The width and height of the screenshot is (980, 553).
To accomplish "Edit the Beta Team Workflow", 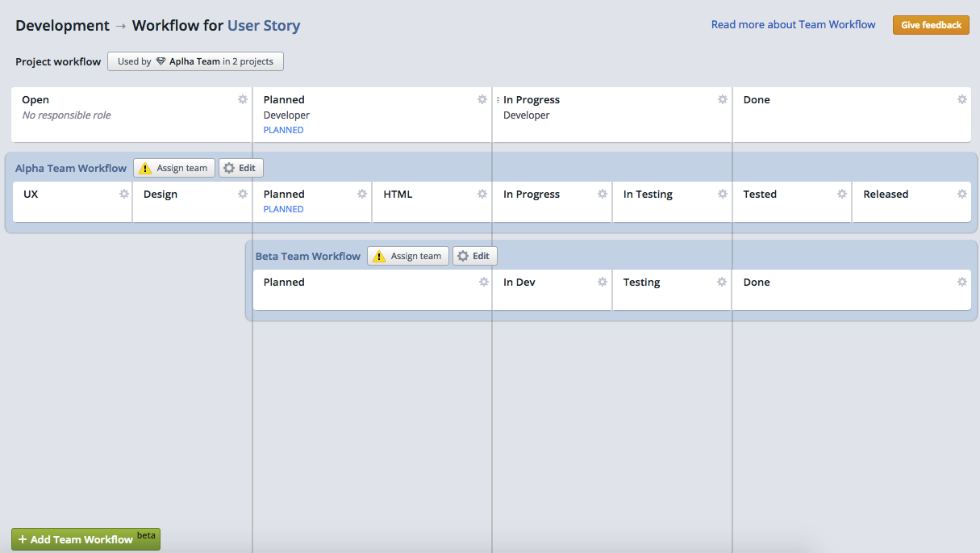I will click(474, 256).
